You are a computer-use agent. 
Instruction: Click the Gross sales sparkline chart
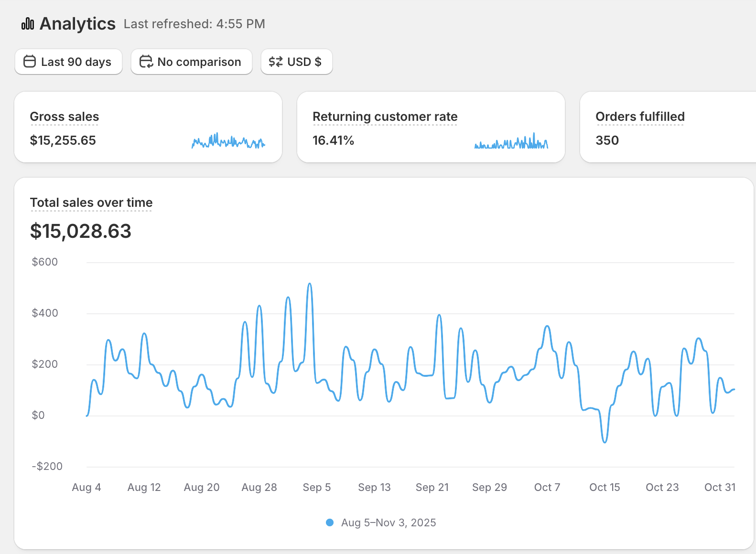[x=228, y=140]
